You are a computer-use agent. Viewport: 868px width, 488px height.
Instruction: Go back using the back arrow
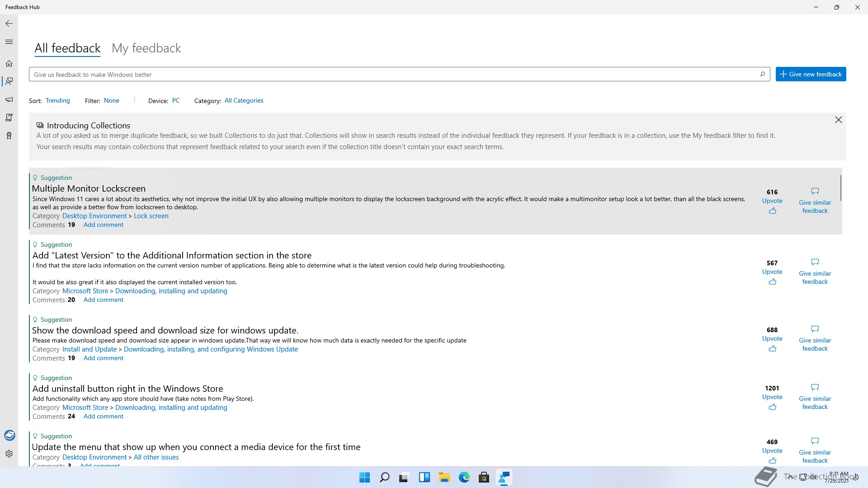(x=9, y=23)
